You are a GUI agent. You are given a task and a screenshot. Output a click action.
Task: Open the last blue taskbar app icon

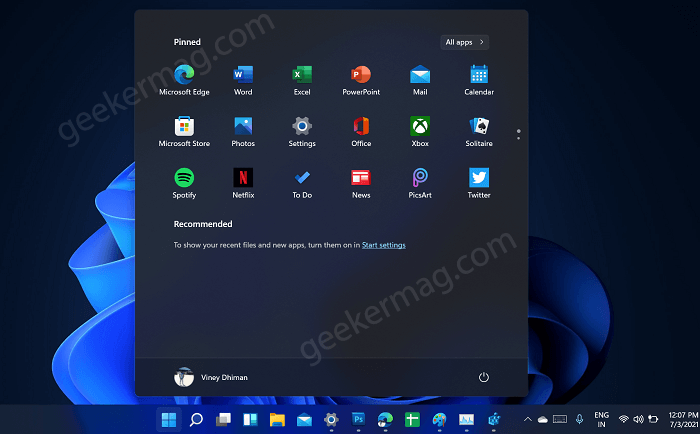click(x=494, y=420)
